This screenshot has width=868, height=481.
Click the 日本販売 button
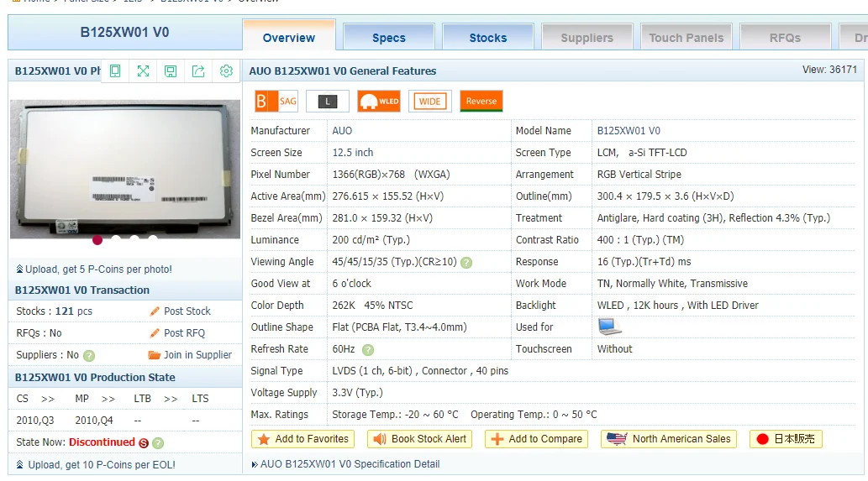(786, 439)
